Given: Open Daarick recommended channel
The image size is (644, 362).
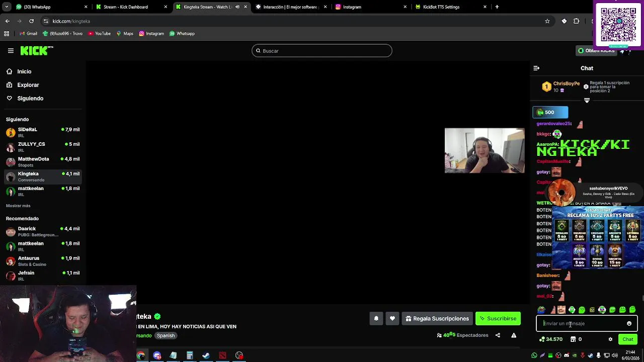Looking at the screenshot, I should [x=43, y=231].
